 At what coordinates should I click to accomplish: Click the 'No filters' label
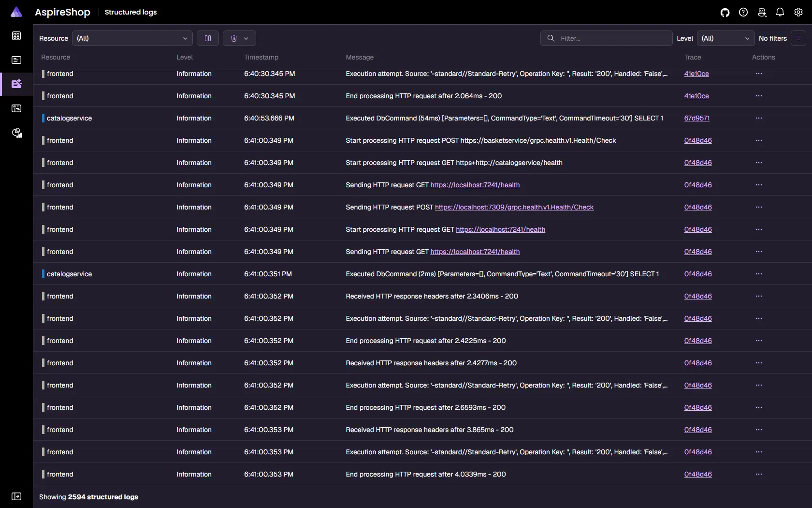(x=773, y=38)
